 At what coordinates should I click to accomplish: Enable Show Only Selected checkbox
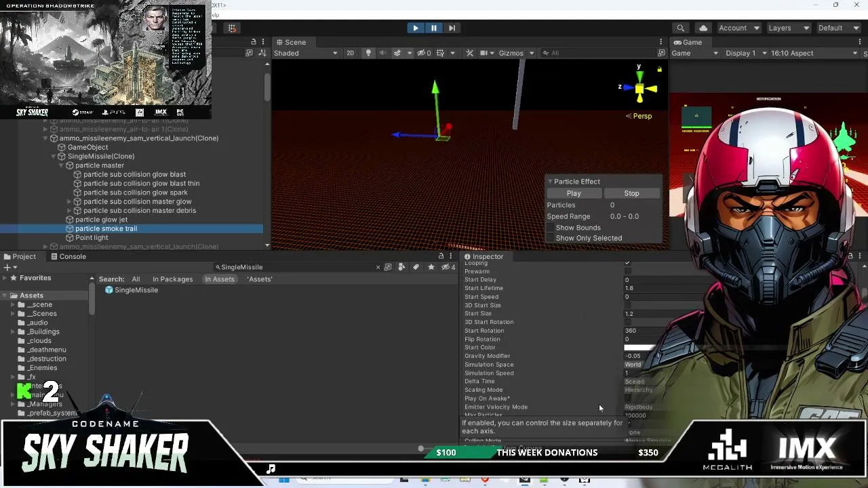tap(550, 238)
